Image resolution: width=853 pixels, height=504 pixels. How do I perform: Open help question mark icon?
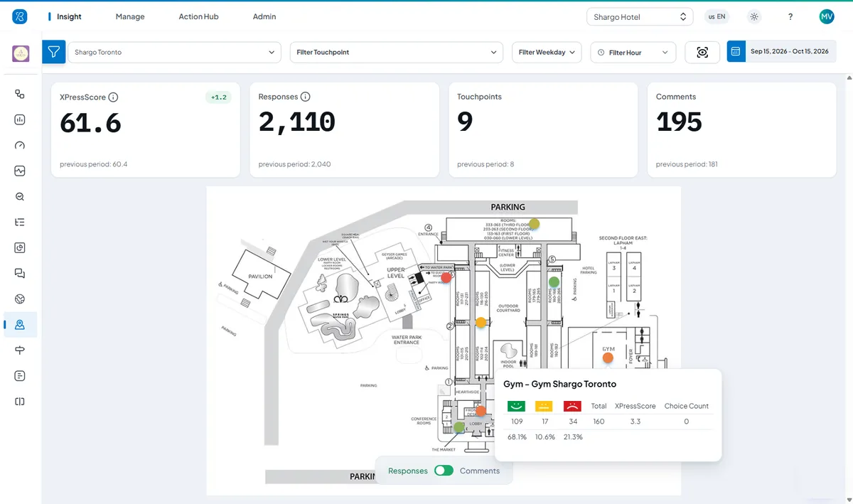coord(790,16)
